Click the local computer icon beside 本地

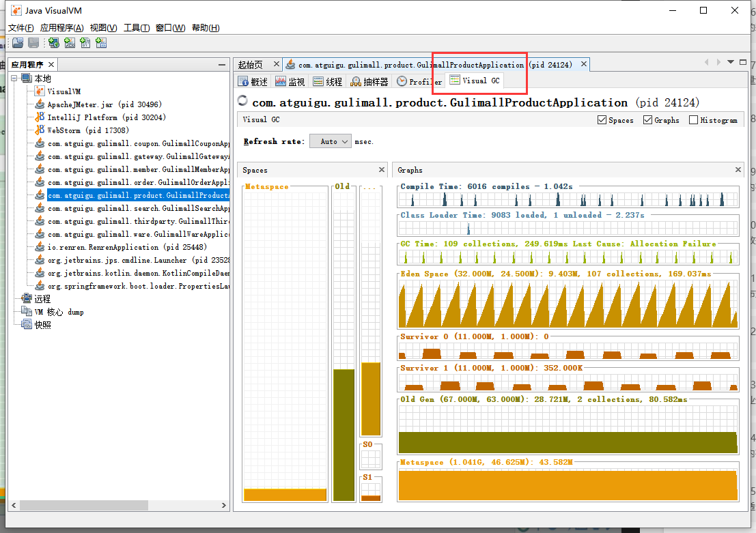coord(27,78)
